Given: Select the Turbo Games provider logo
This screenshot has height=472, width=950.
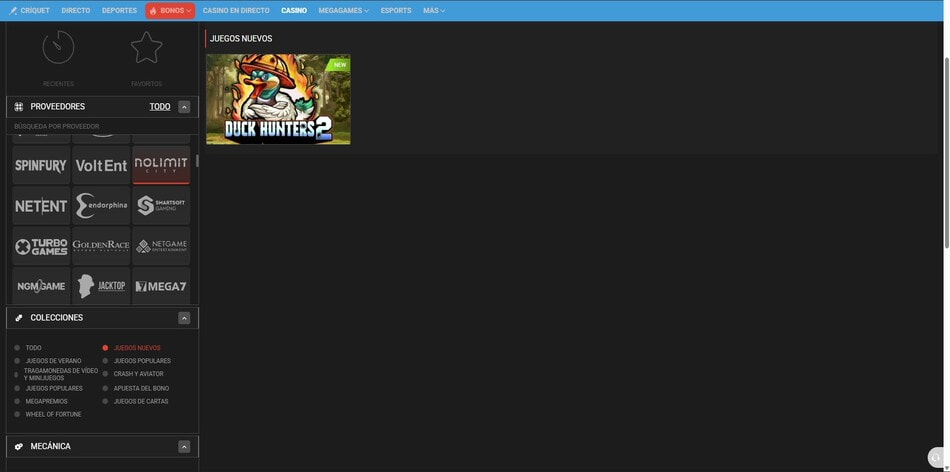Looking at the screenshot, I should (x=41, y=246).
